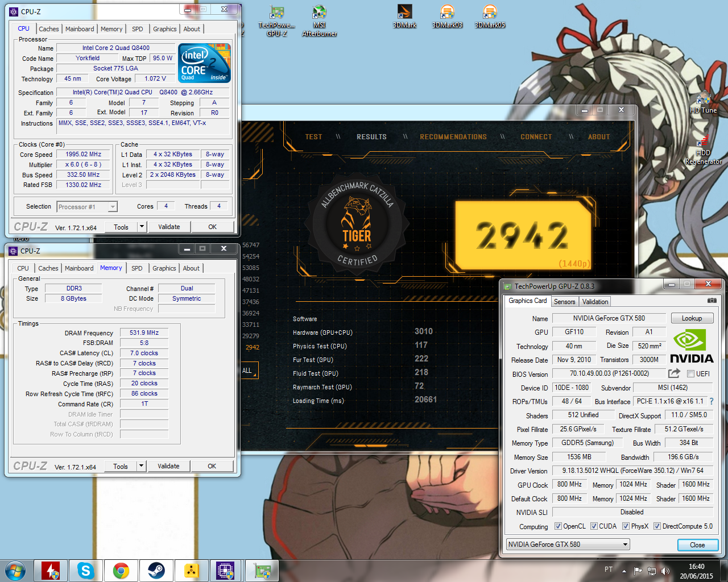Click the BIOS version share/export icon

pyautogui.click(x=674, y=373)
